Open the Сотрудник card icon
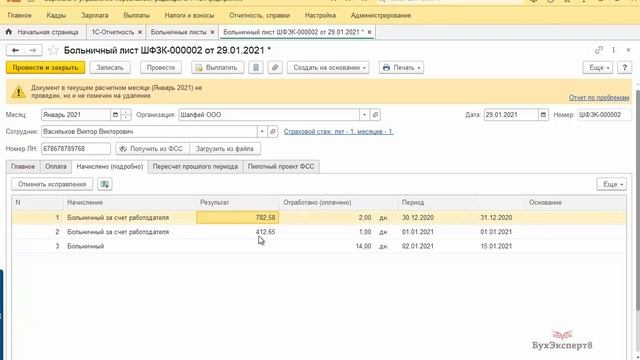The width and height of the screenshot is (640, 360). (273, 131)
